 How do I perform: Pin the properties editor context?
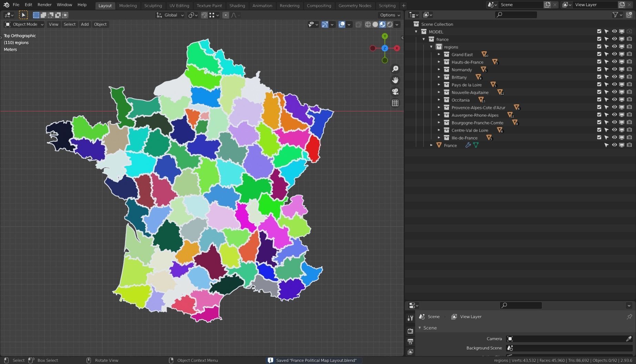629,316
